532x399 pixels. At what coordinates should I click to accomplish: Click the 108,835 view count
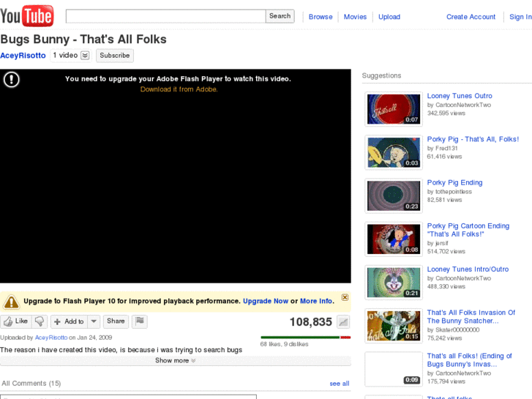pos(310,322)
